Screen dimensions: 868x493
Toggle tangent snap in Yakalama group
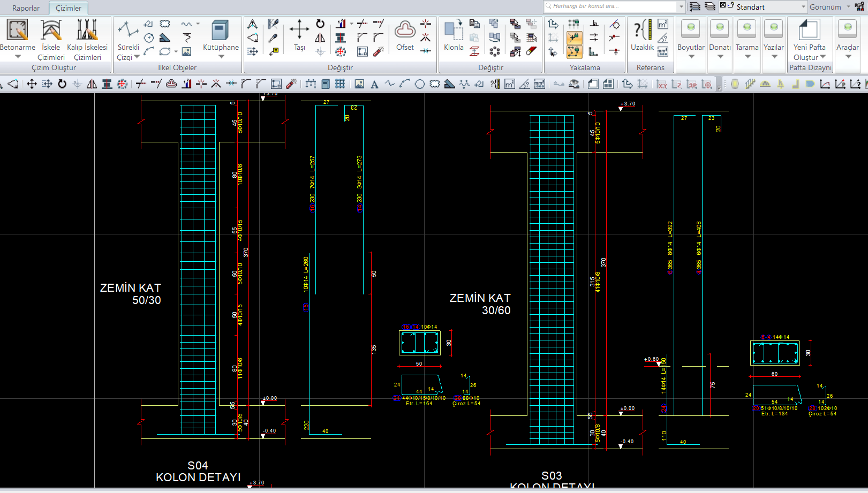[614, 24]
